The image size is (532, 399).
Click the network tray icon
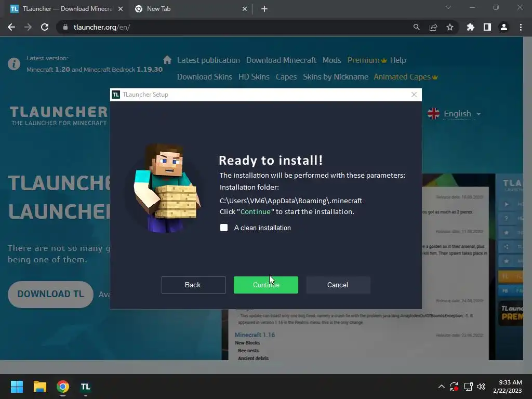click(468, 387)
